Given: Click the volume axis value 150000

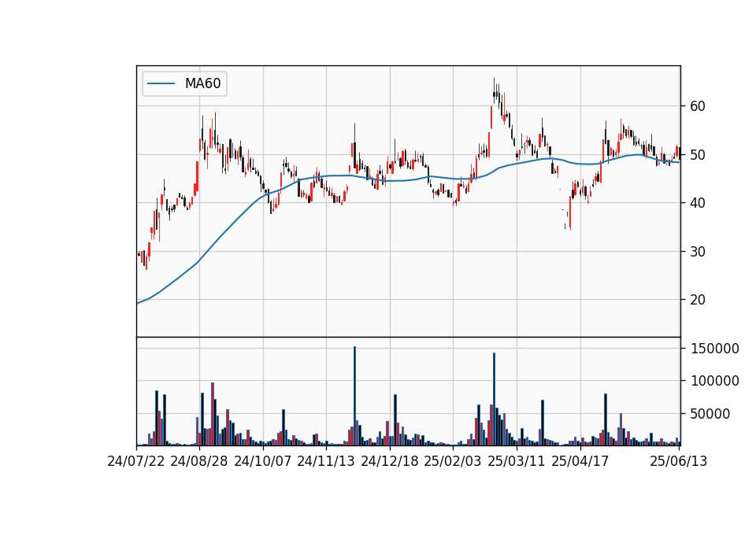Looking at the screenshot, I should pos(715,349).
